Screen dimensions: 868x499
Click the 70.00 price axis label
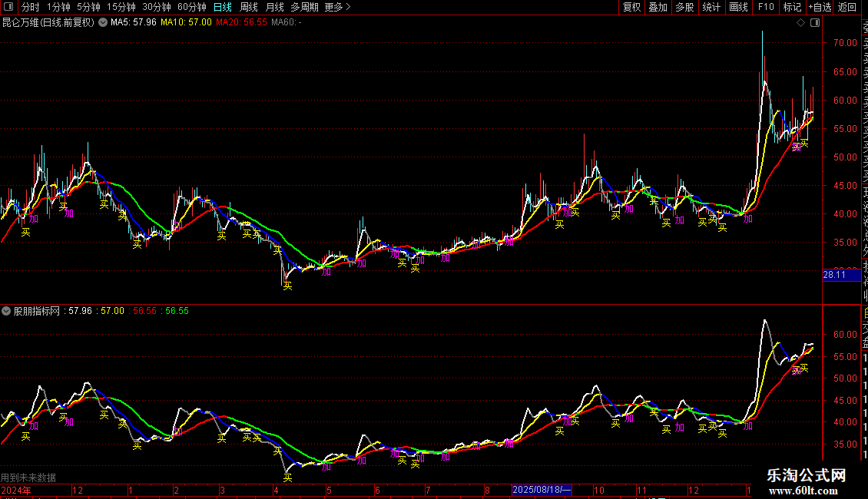point(845,42)
